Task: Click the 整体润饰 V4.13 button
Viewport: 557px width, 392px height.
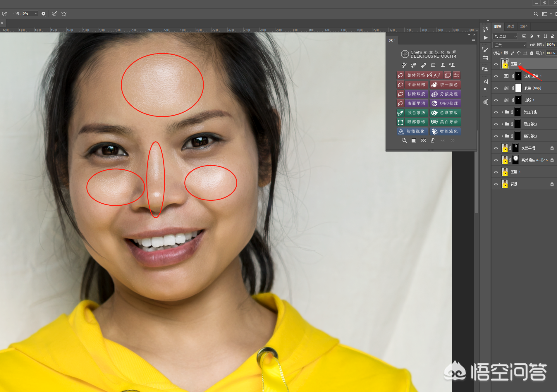Action: [x=424, y=75]
